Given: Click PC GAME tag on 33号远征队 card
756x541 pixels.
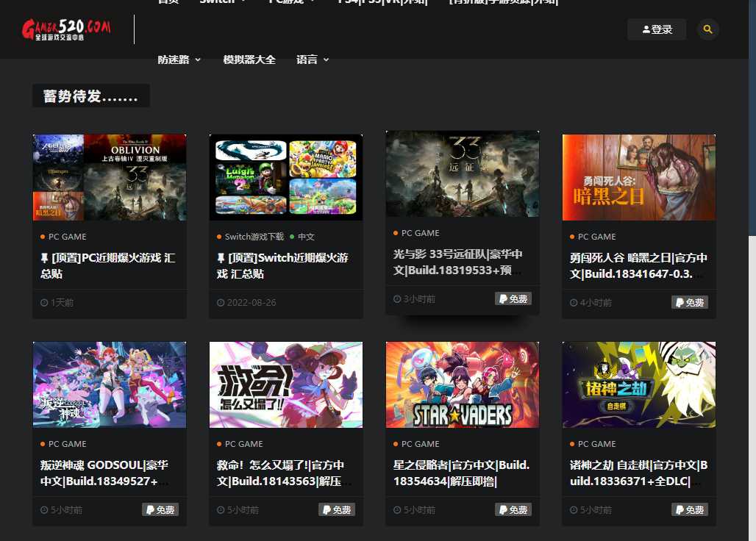Looking at the screenshot, I should tap(421, 233).
